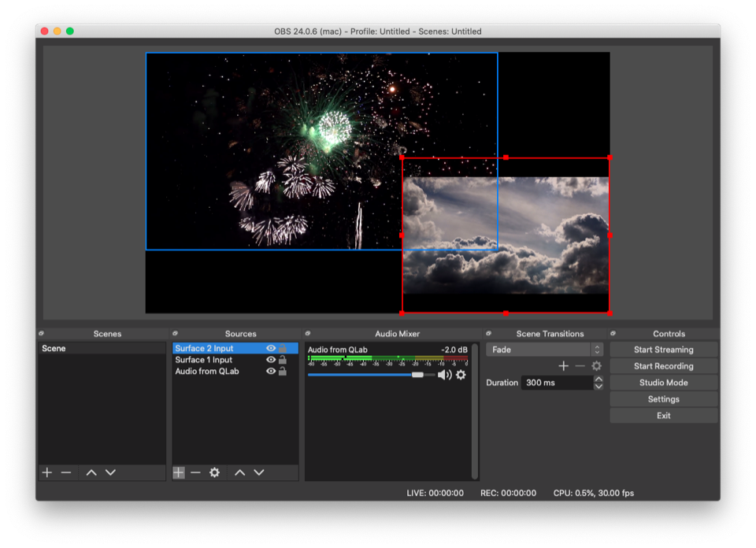
Task: Undock the Sources panel via its header icon
Action: click(176, 333)
